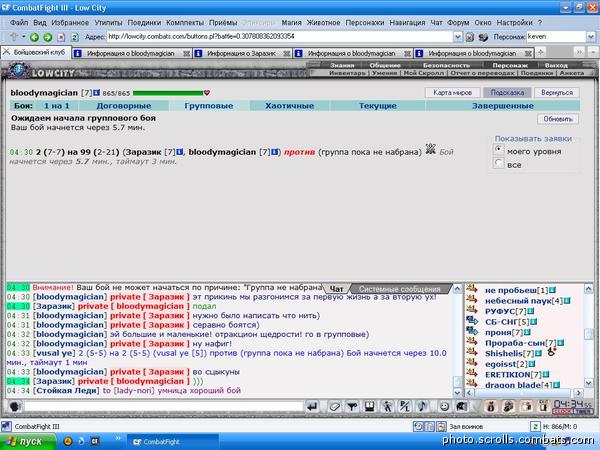Click the Карта миров button
This screenshot has width=600, height=450.
(452, 92)
